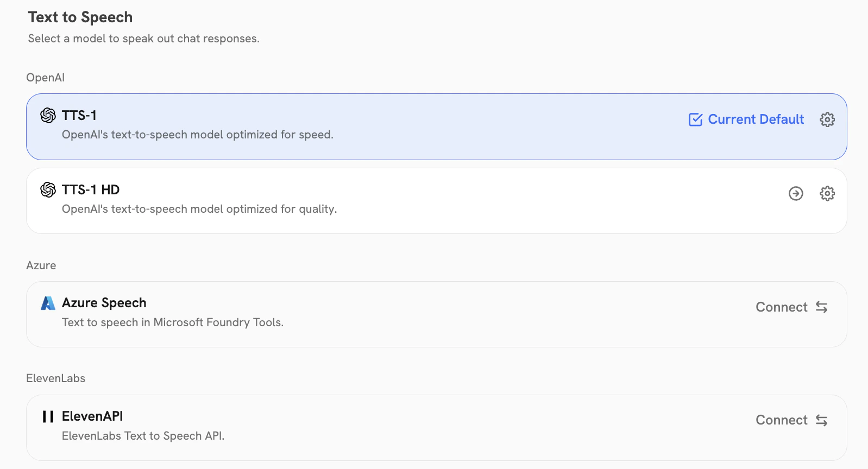Toggle TTS-1 as the default model
The width and height of the screenshot is (868, 469).
click(745, 119)
